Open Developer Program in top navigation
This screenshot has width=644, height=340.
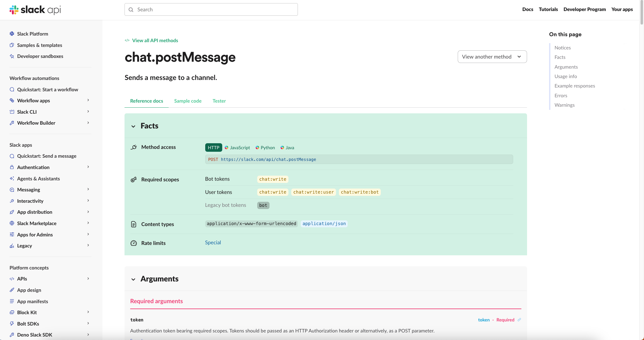(584, 9)
